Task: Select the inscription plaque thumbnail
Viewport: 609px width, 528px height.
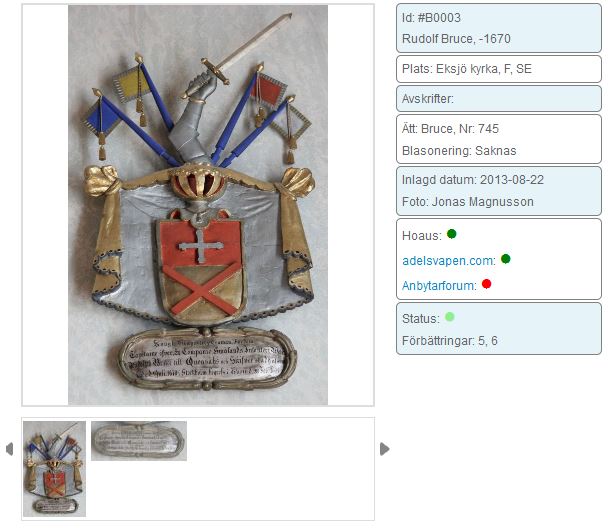Action: tap(139, 441)
